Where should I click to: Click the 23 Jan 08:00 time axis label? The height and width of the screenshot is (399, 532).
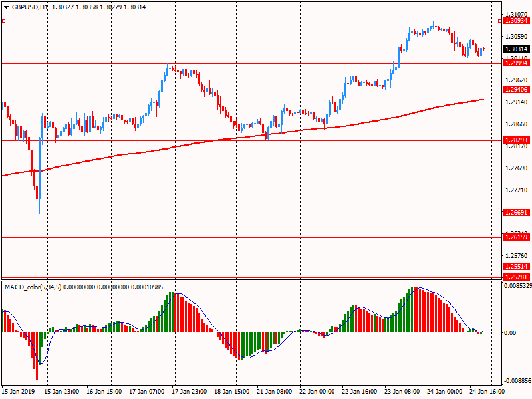tap(402, 392)
